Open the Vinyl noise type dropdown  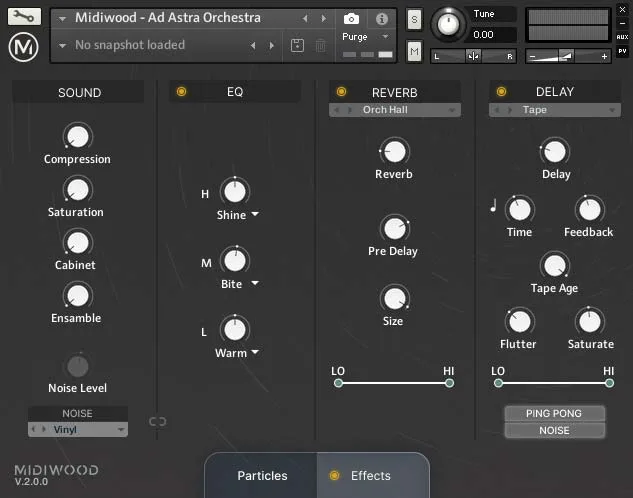121,429
